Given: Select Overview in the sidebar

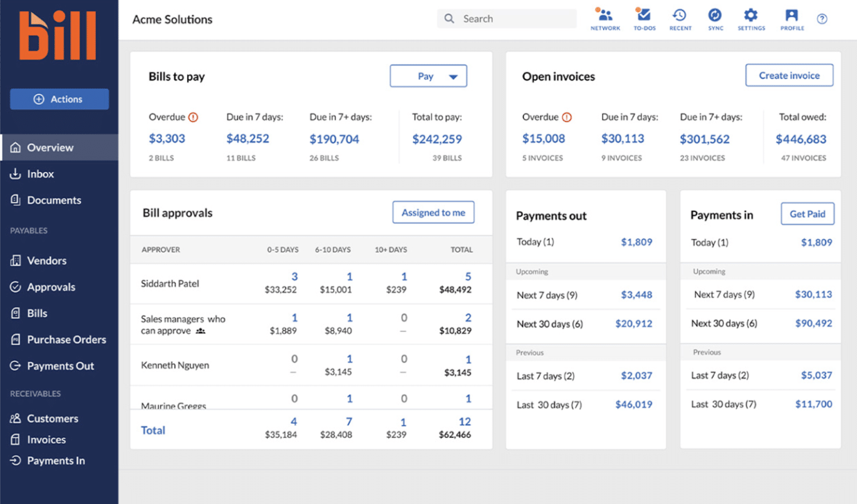Looking at the screenshot, I should [x=50, y=147].
